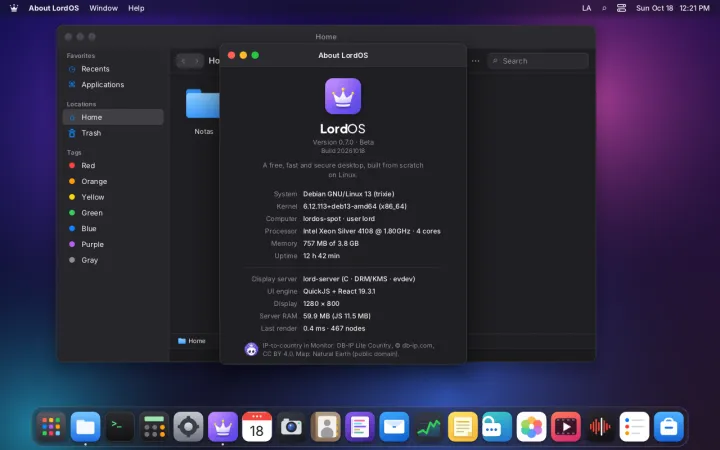Click the '12 h 42 min' uptime value

click(321, 256)
